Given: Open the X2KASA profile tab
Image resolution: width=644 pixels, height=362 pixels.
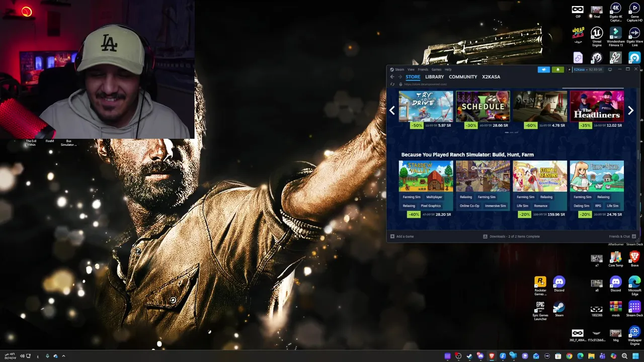Looking at the screenshot, I should pos(491,77).
